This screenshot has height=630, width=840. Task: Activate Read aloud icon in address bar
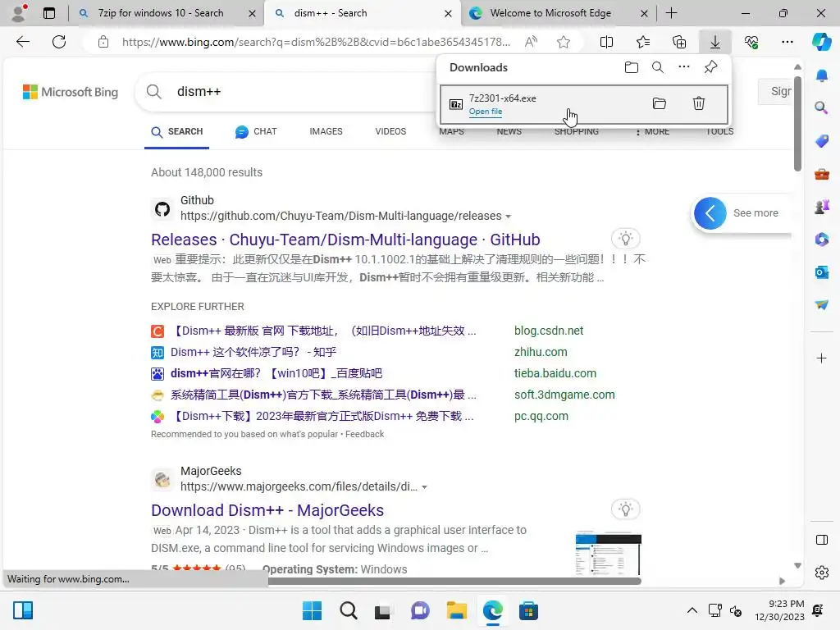point(531,42)
